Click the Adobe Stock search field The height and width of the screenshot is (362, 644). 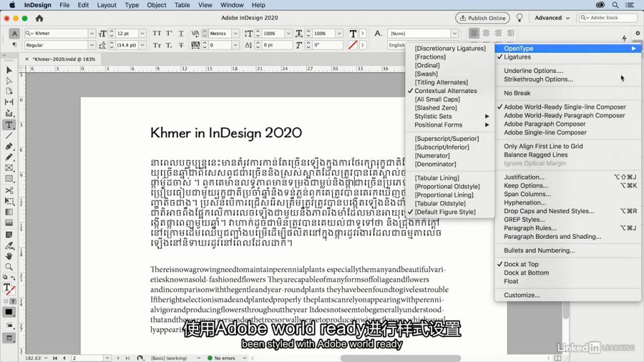608,18
